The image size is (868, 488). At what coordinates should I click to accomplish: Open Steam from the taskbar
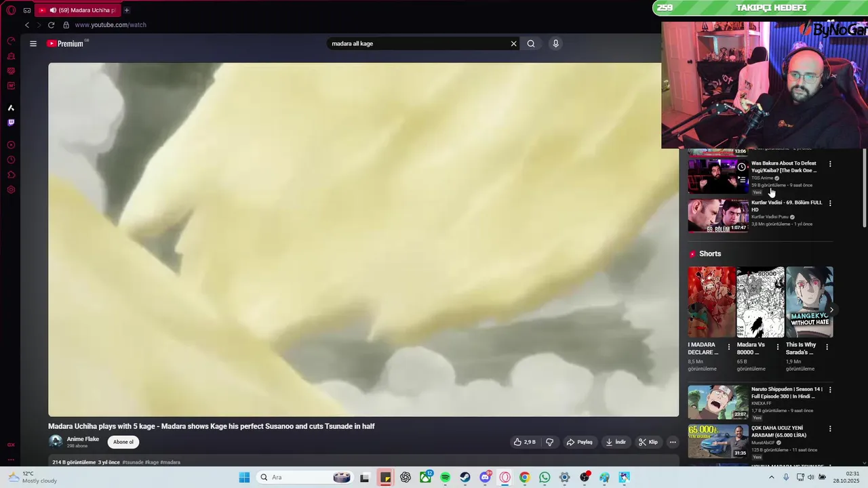coord(465,477)
